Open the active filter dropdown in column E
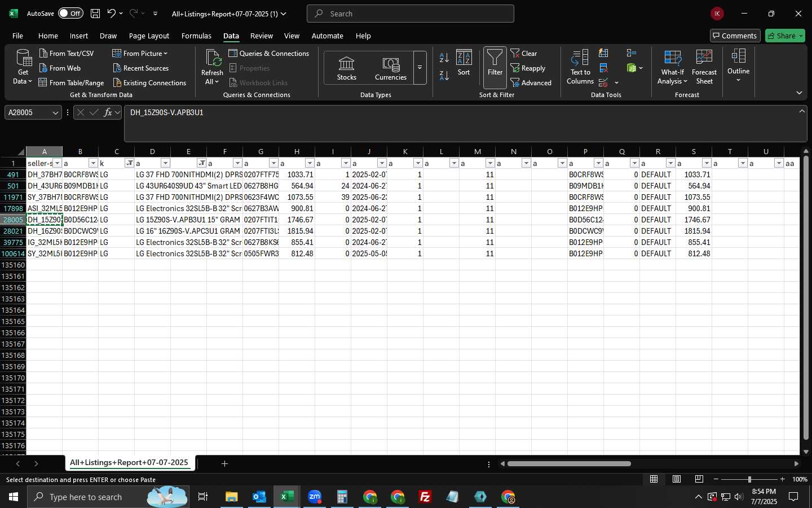The width and height of the screenshot is (812, 508). point(201,163)
